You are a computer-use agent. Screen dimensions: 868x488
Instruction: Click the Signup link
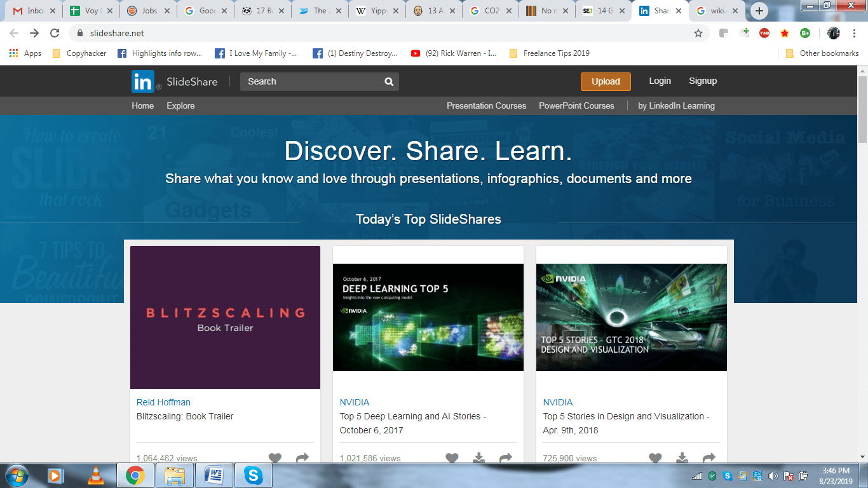click(x=703, y=81)
